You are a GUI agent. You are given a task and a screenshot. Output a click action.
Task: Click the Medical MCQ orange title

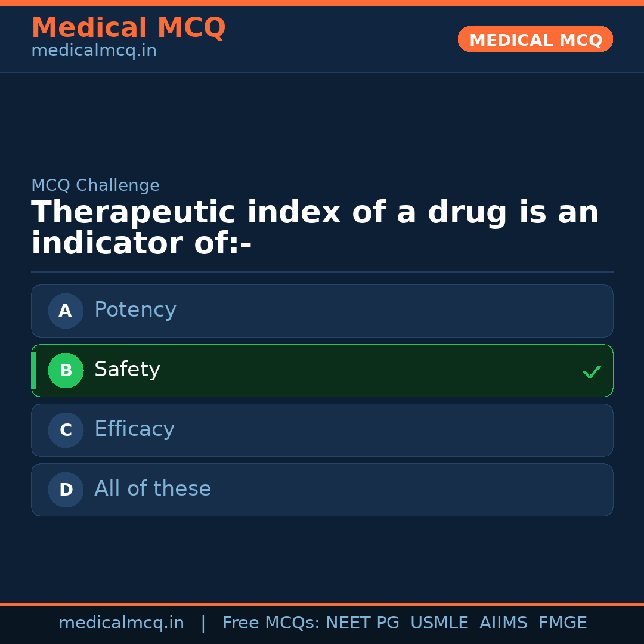click(x=128, y=28)
